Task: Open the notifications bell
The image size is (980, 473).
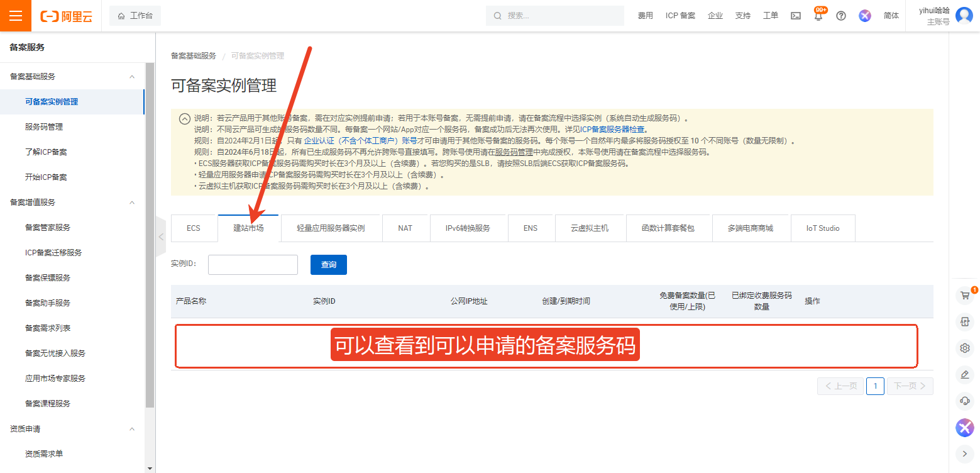Action: 818,16
